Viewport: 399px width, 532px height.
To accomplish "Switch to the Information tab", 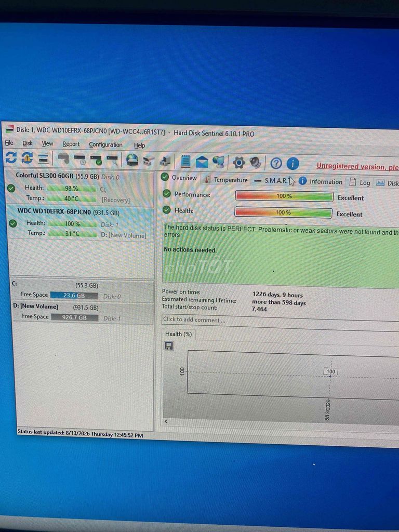I will pos(321,181).
